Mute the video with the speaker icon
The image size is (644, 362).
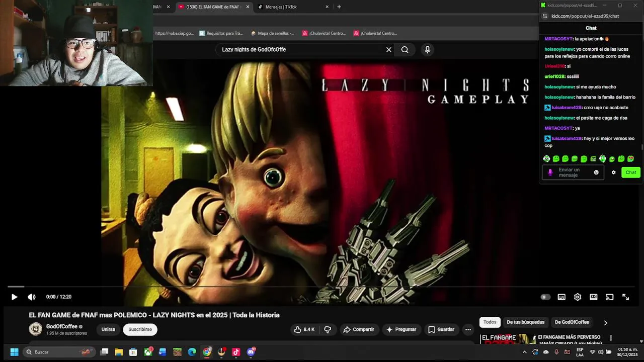pos(32,297)
